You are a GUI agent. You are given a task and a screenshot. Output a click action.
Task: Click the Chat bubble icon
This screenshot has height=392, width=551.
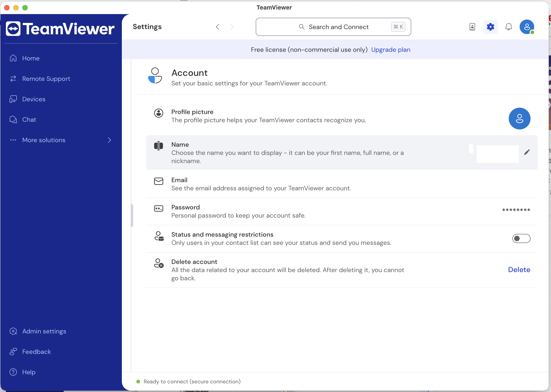tap(13, 119)
